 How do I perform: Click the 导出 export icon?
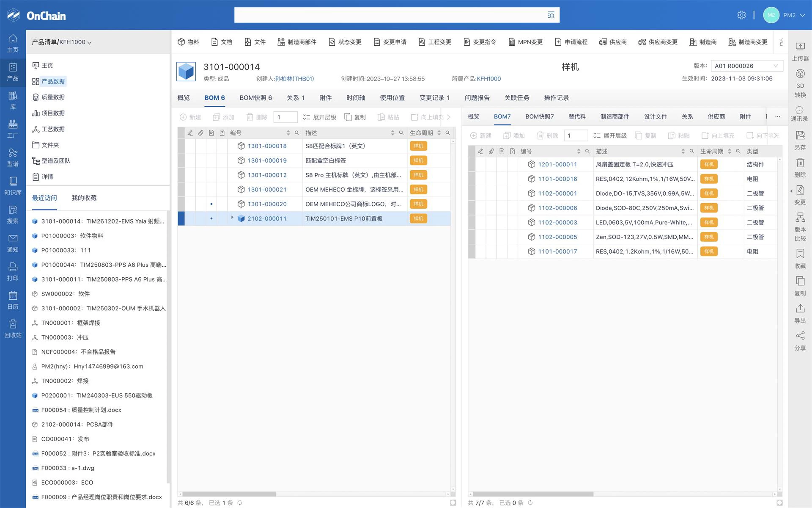800,314
